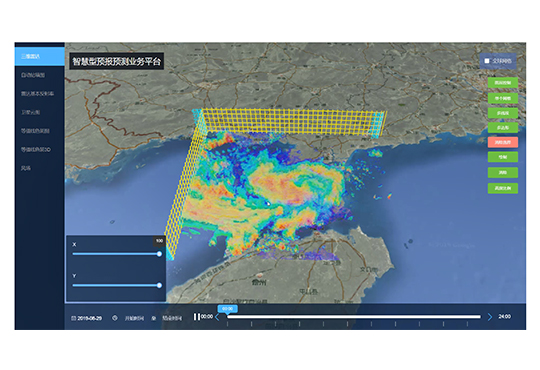Tick the checkbox in the top-right map panel
The height and width of the screenshot is (370, 540).
coord(487,61)
